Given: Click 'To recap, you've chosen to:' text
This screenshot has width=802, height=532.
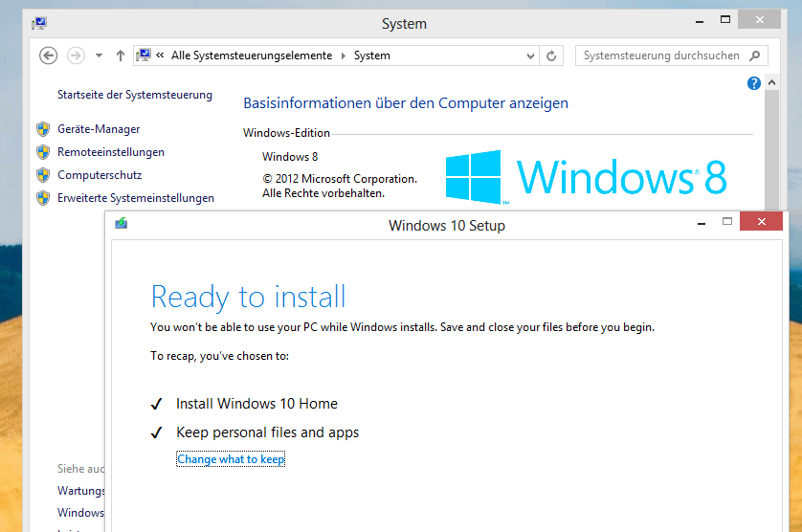Looking at the screenshot, I should [x=219, y=356].
